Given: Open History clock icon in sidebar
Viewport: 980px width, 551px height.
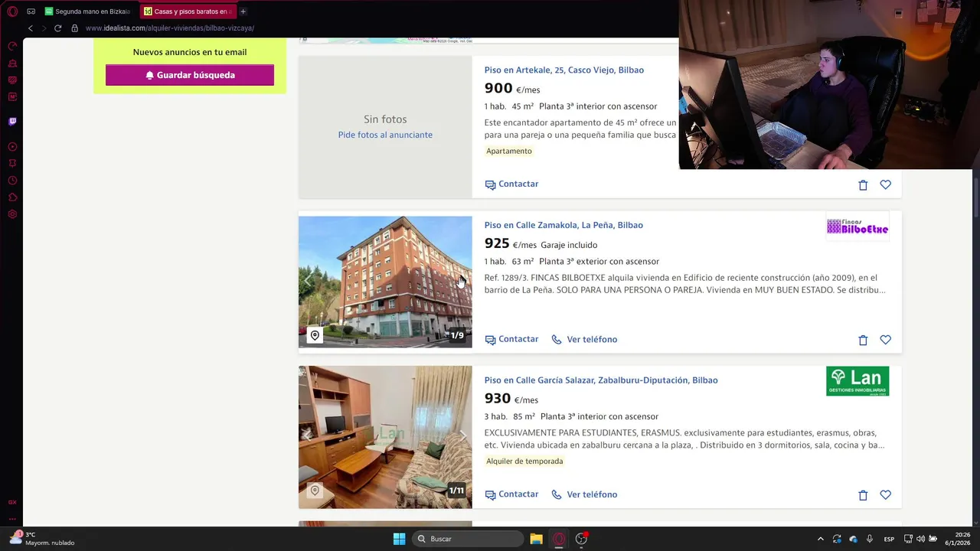Looking at the screenshot, I should tap(12, 181).
